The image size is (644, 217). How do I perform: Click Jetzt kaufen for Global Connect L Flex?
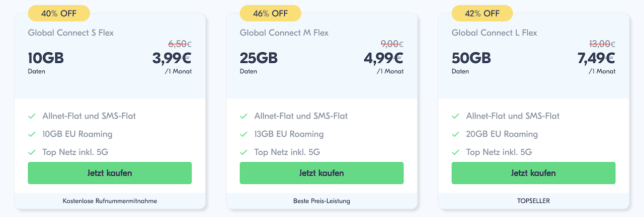coord(533,173)
